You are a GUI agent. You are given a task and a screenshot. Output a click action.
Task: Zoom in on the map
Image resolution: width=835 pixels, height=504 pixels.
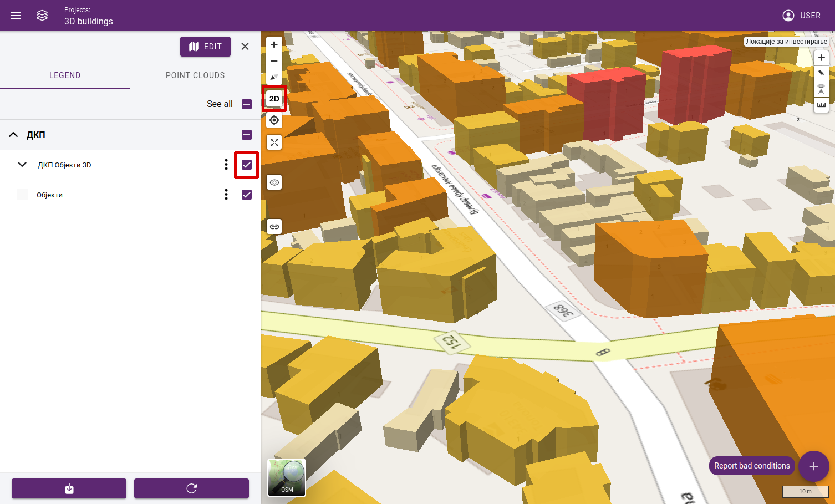pyautogui.click(x=274, y=45)
